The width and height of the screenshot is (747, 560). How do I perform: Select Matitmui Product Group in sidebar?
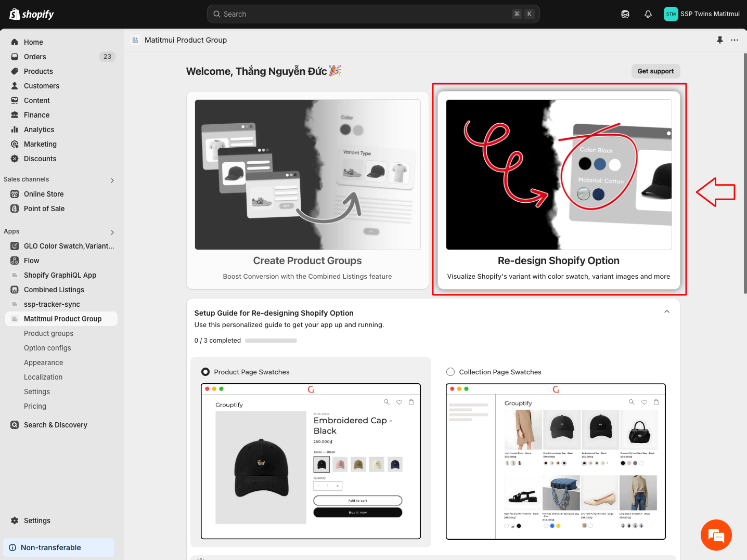pos(61,319)
